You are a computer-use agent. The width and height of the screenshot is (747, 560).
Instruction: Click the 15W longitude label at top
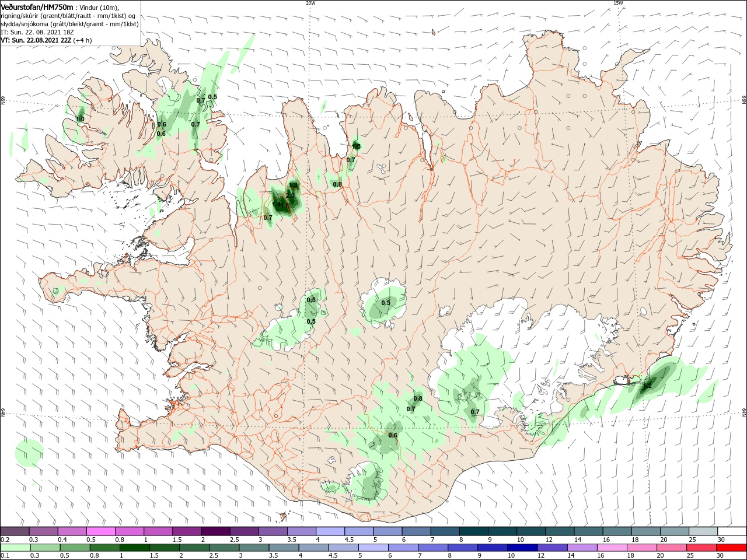[x=618, y=3]
